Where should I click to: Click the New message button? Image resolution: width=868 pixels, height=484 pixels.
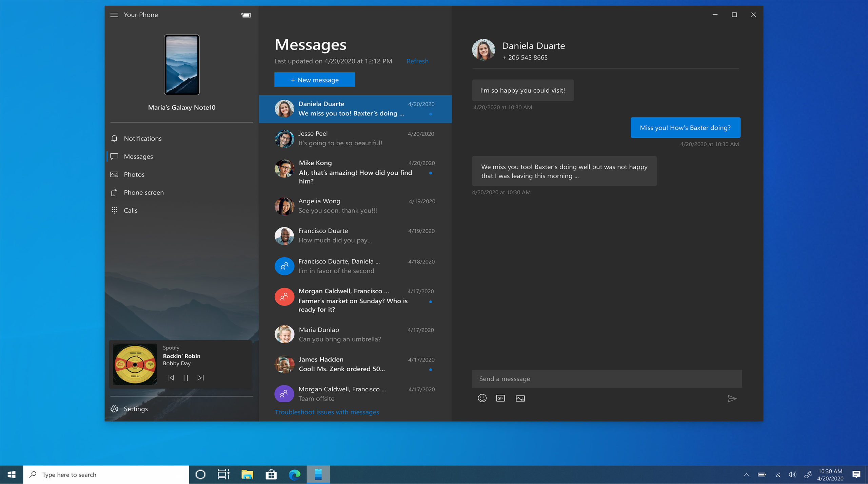(314, 80)
